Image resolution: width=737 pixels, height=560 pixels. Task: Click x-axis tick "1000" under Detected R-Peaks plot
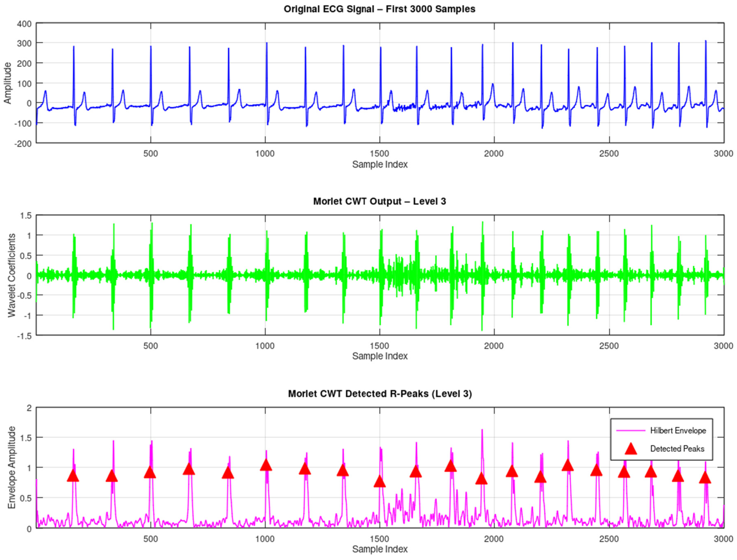tap(265, 539)
